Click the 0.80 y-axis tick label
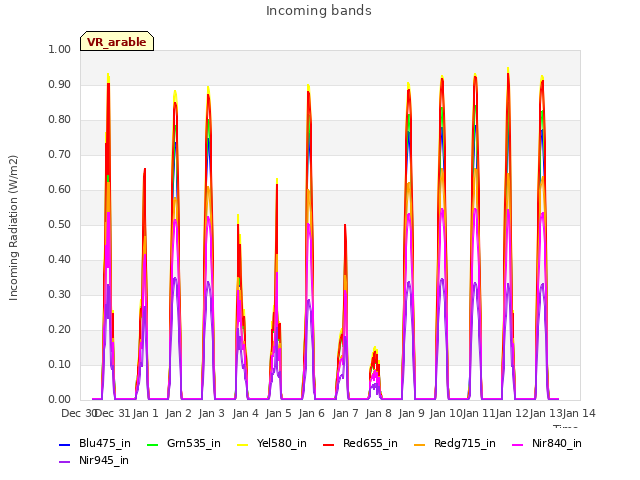Image resolution: width=640 pixels, height=480 pixels. pyautogui.click(x=60, y=120)
